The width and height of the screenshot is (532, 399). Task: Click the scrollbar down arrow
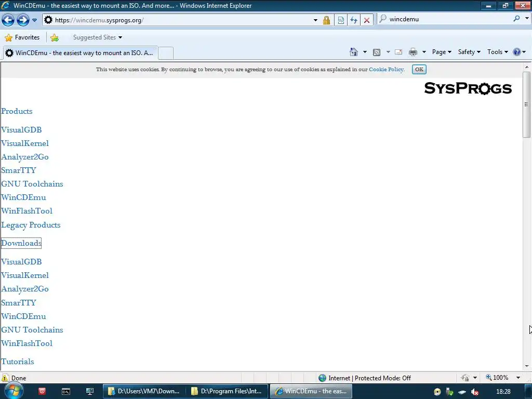click(527, 366)
